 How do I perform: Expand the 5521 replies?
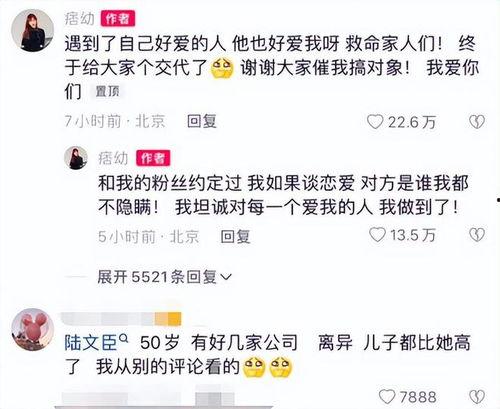tap(164, 277)
